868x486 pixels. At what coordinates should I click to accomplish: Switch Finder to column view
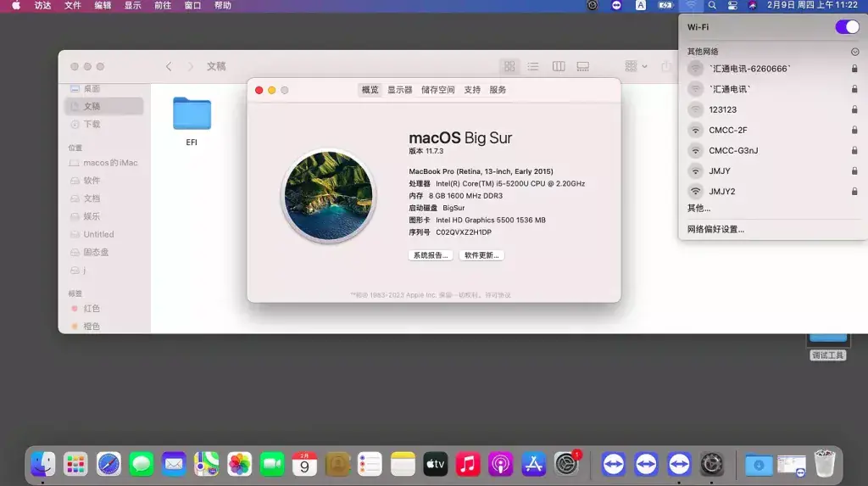click(559, 66)
